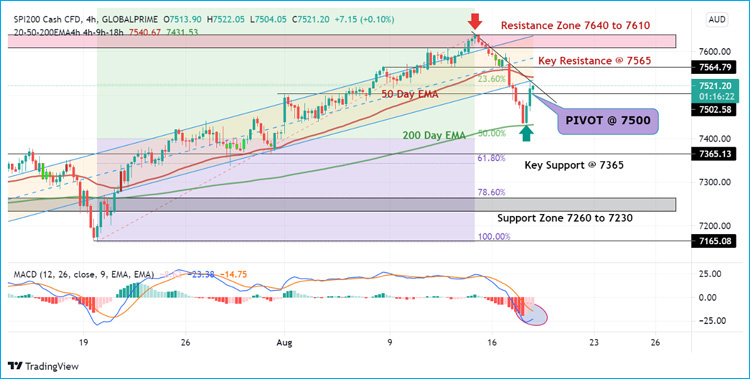Select the Support Zone 7260 to 7230 text
Screen dimensions: 750x379
(x=565, y=218)
